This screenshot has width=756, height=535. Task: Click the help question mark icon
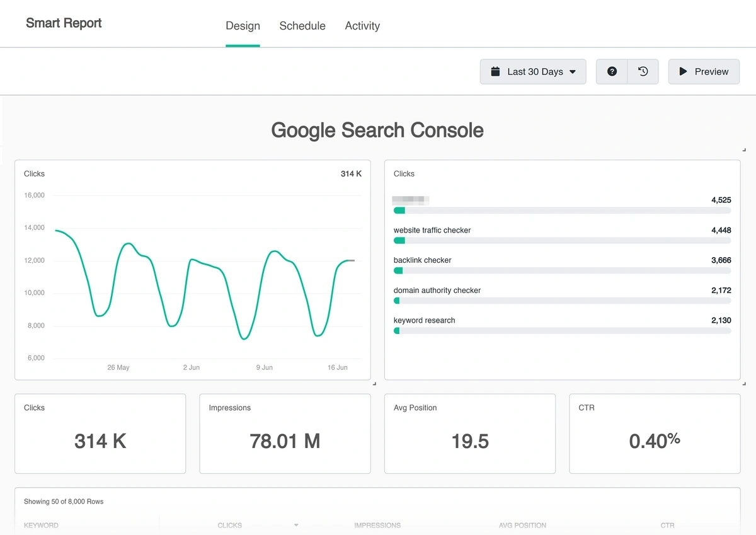(x=612, y=72)
